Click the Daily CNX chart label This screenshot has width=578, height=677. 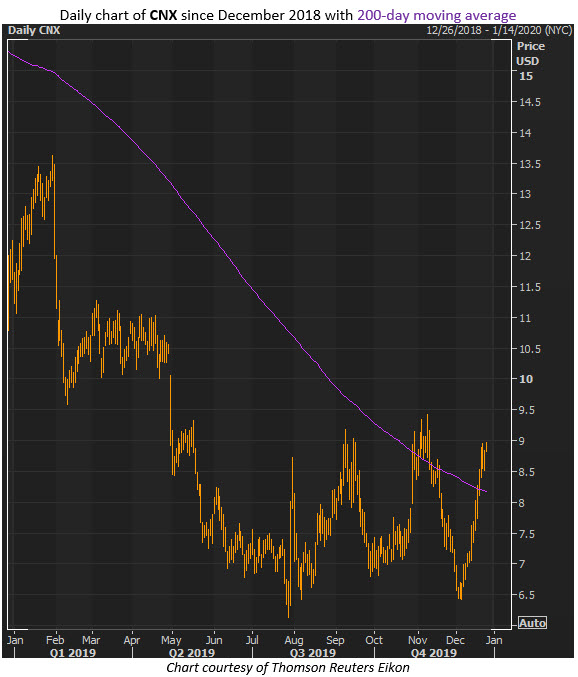[34, 31]
